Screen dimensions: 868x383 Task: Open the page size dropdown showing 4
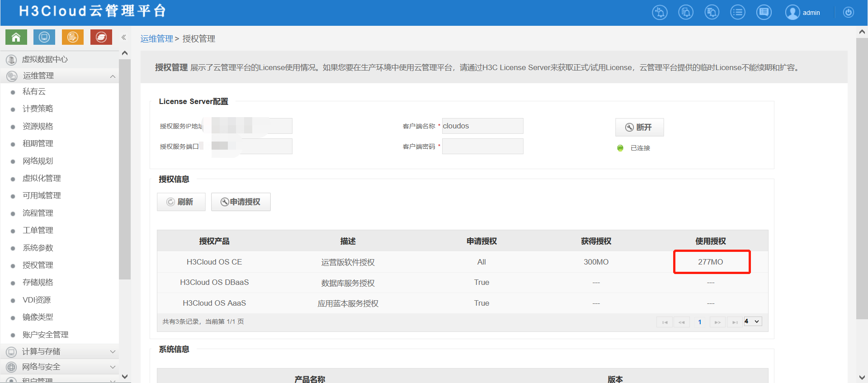coord(753,322)
